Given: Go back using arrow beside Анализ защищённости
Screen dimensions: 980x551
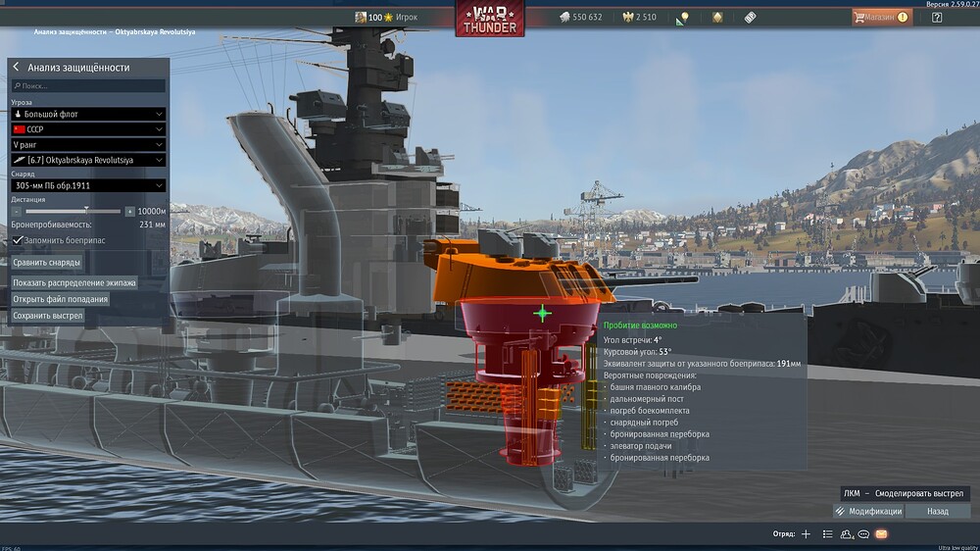Looking at the screenshot, I should tap(17, 67).
